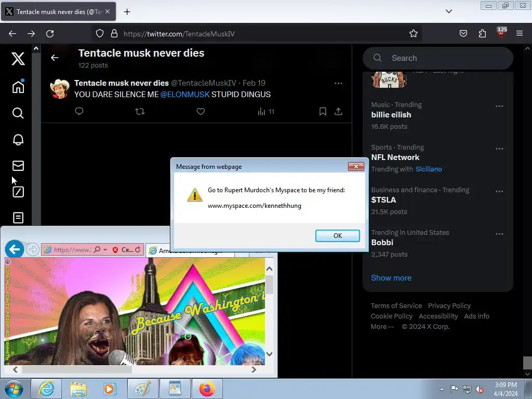
Task: Open the Firefox hamburger application menu
Action: click(x=520, y=33)
